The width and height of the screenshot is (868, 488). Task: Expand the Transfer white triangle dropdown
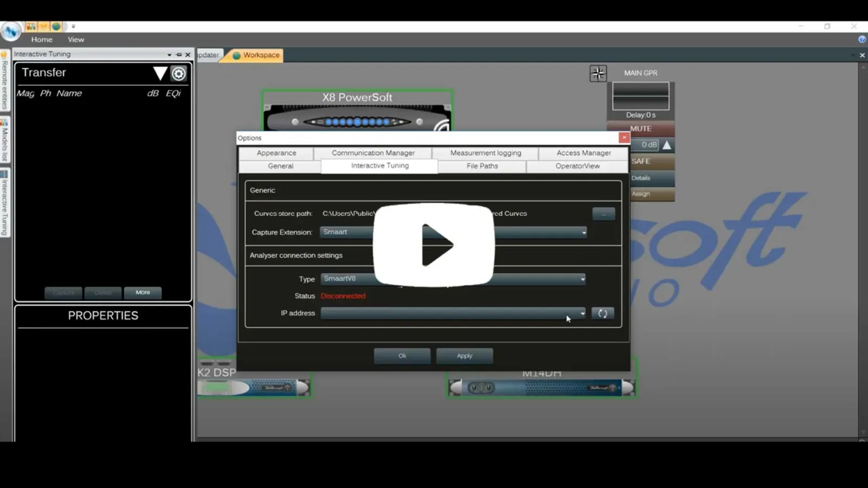(160, 73)
